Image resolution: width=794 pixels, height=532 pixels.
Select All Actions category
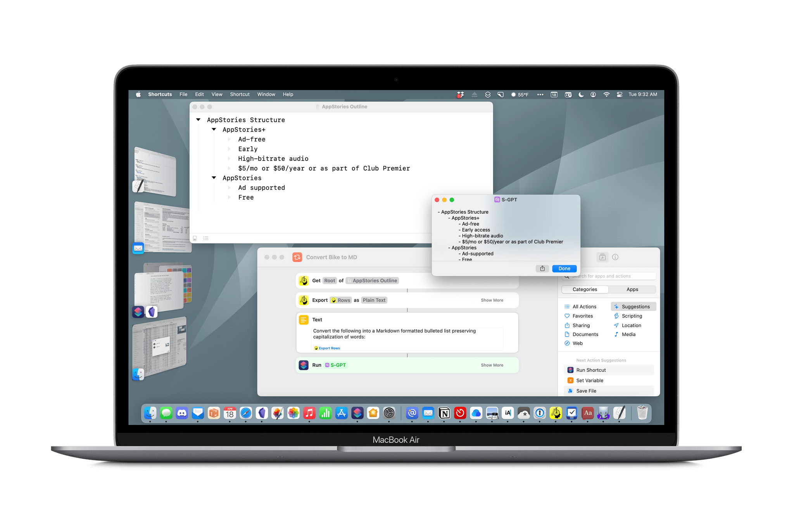pyautogui.click(x=580, y=306)
